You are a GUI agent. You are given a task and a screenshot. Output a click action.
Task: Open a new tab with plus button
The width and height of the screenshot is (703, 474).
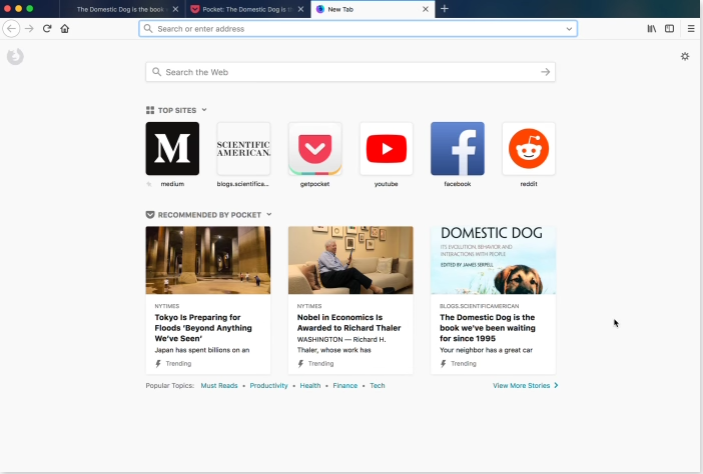tap(445, 9)
